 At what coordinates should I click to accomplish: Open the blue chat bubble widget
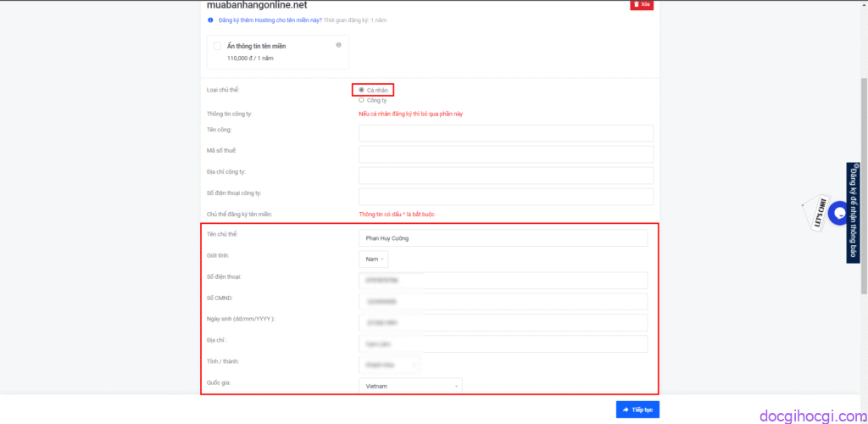[840, 213]
